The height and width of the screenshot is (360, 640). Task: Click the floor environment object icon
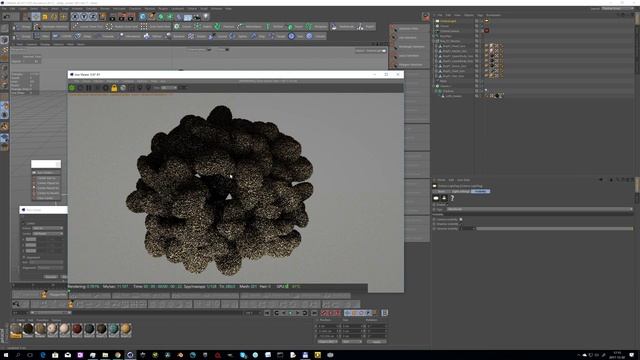coord(188,17)
